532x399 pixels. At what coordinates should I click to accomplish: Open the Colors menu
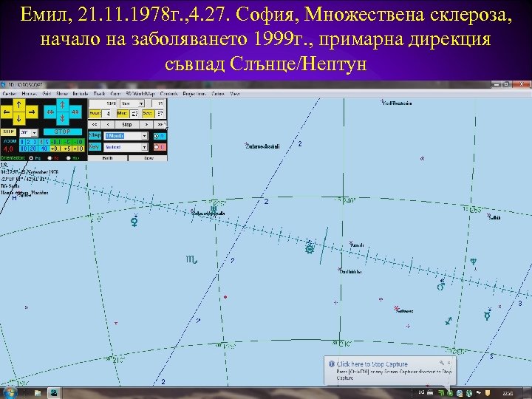pos(218,94)
